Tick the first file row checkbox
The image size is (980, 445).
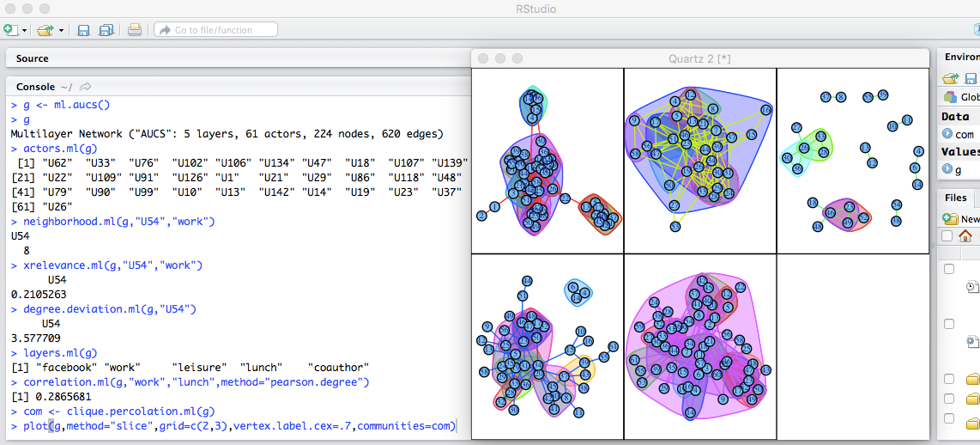pyautogui.click(x=949, y=269)
